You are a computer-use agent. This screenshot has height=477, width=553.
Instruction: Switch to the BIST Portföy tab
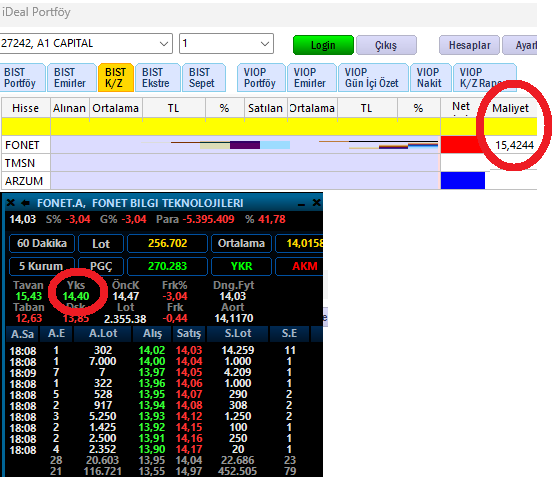click(23, 78)
